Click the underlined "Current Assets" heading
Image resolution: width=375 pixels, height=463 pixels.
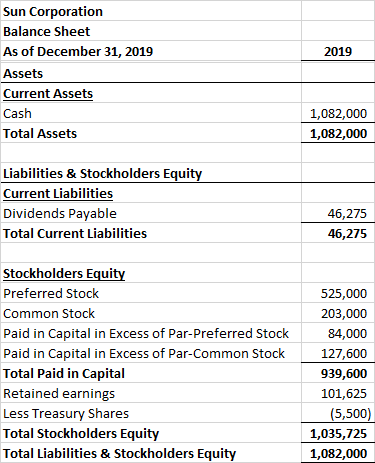[48, 94]
